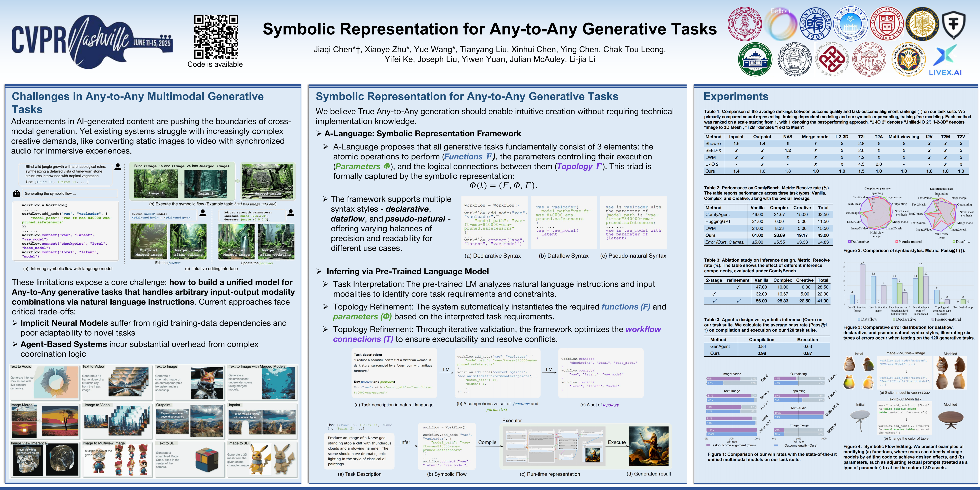
Task: Click the refinement checkmark in the 47.00 row
Action: point(738,287)
